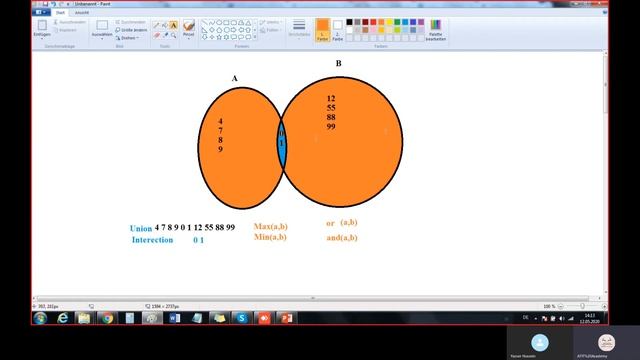
Task: Open Internet Explorer from taskbar
Action: (62, 318)
